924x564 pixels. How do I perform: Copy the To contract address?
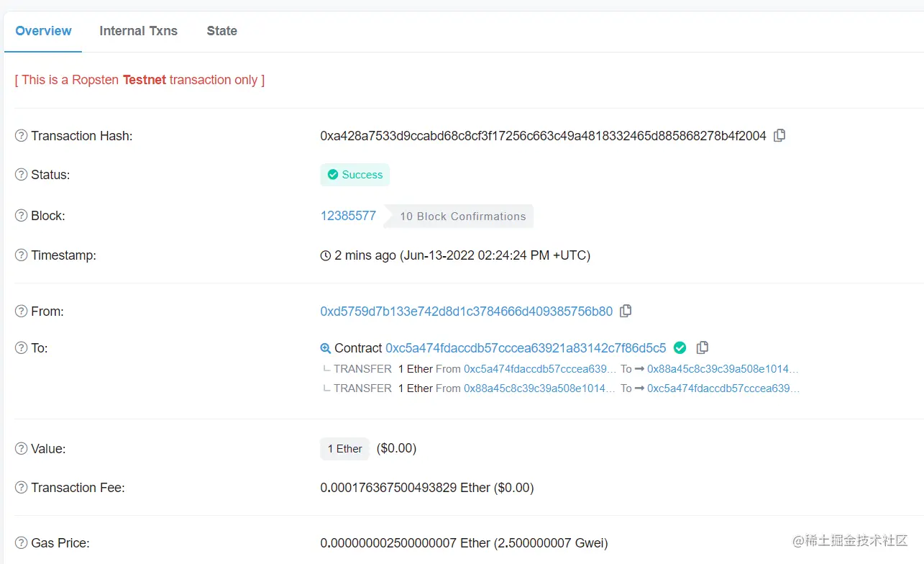pos(703,347)
